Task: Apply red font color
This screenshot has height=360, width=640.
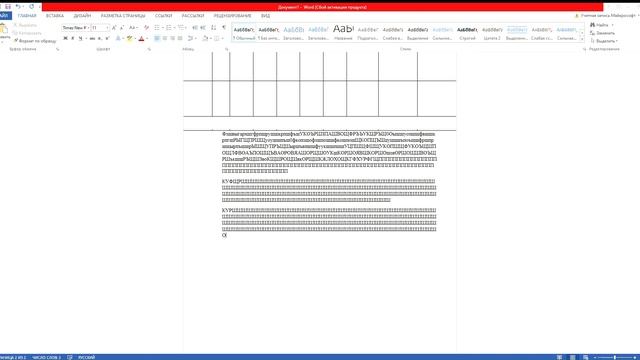Action: (141, 38)
